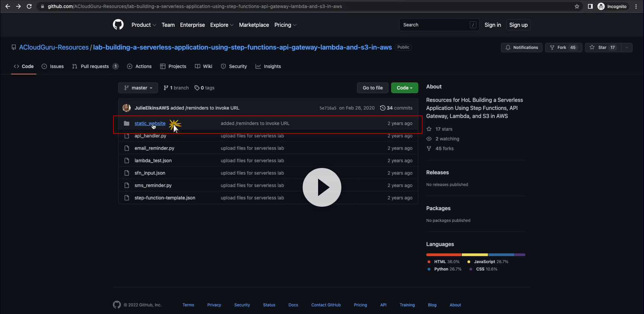Click the Enterprise link in header
Image resolution: width=644 pixels, height=314 pixels.
pyautogui.click(x=192, y=25)
